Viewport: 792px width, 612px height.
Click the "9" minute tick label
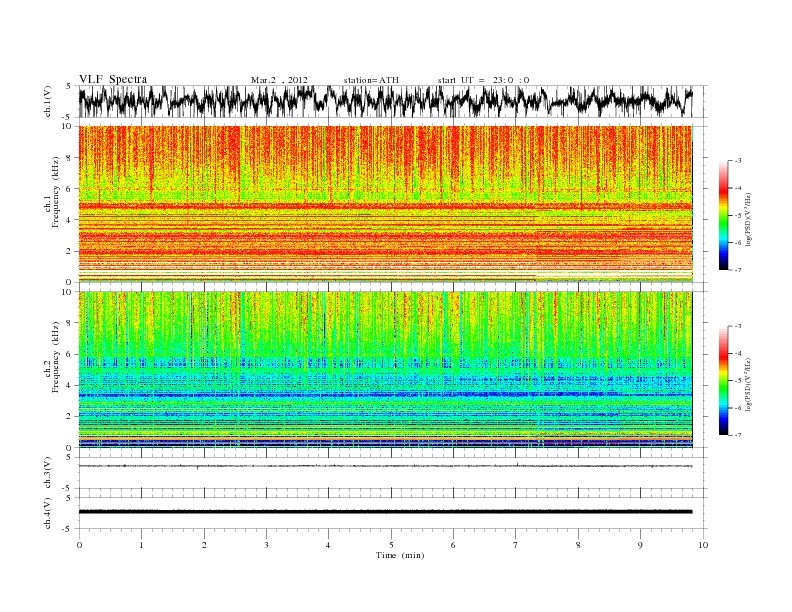tap(640, 545)
